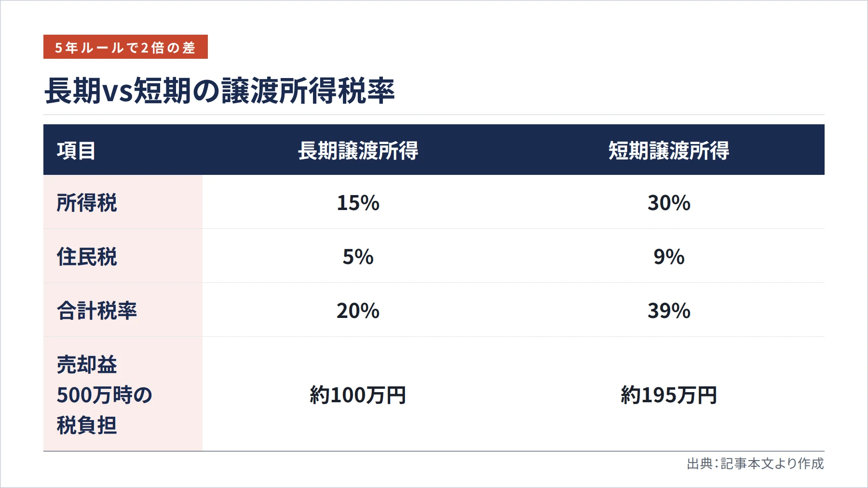Click the text 500万時の in the row label

tap(104, 395)
